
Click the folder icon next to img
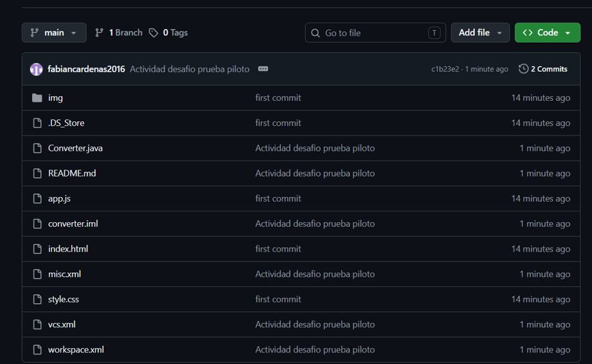click(x=37, y=98)
